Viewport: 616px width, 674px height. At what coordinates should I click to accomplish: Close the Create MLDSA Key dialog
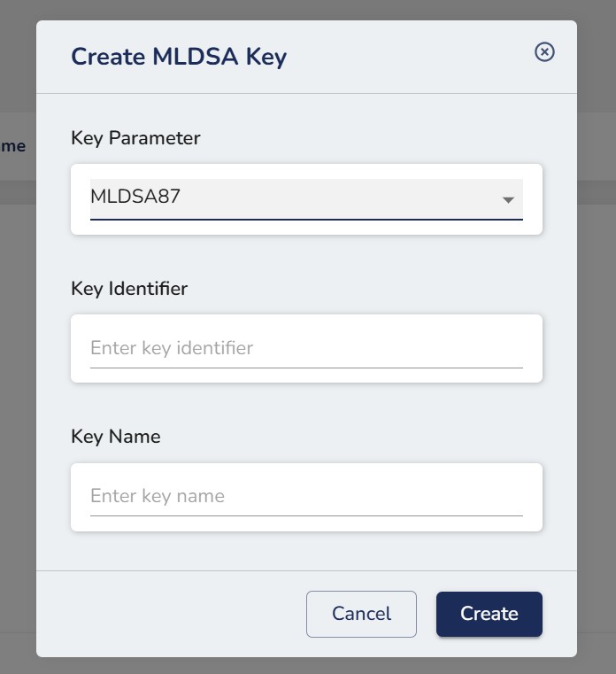[x=545, y=52]
